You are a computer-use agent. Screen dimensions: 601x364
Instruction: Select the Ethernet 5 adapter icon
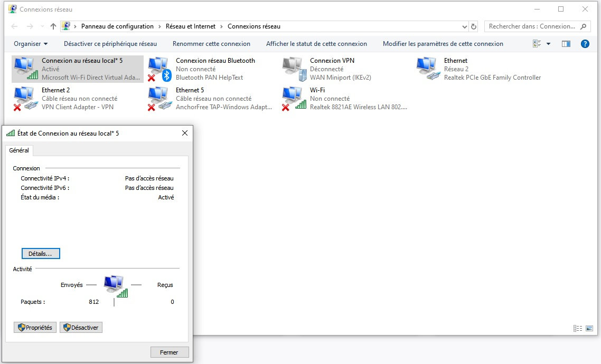(160, 98)
